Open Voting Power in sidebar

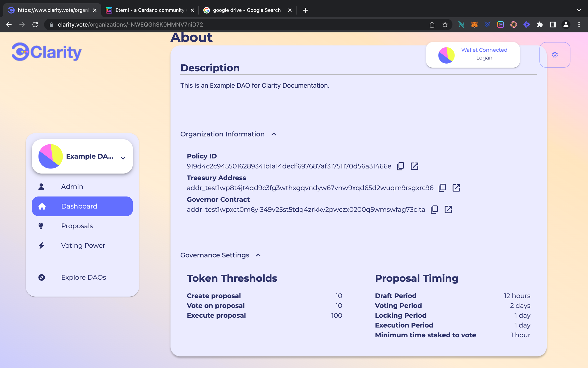click(83, 246)
